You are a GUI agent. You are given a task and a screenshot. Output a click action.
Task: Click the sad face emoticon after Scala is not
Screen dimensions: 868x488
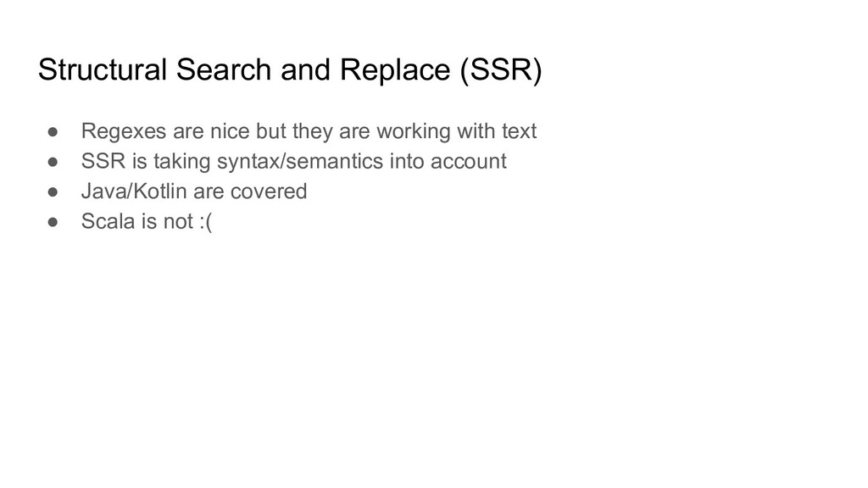point(205,222)
